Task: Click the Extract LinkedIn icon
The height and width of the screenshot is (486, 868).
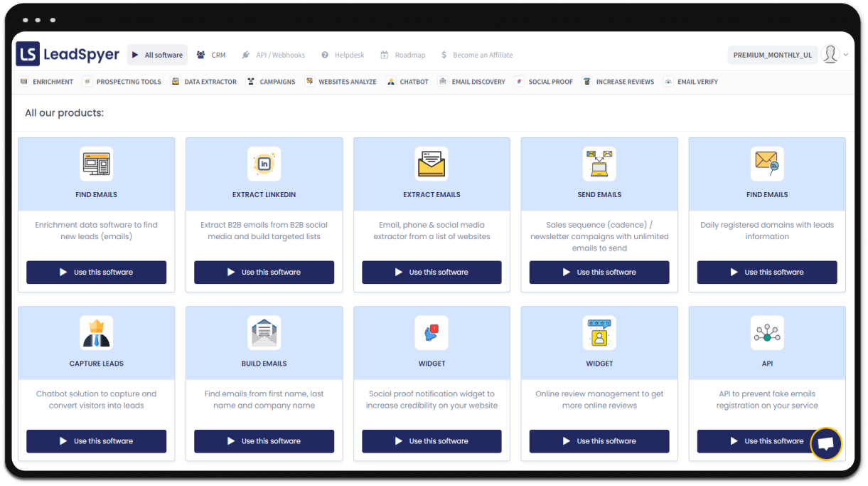Action: click(x=264, y=164)
